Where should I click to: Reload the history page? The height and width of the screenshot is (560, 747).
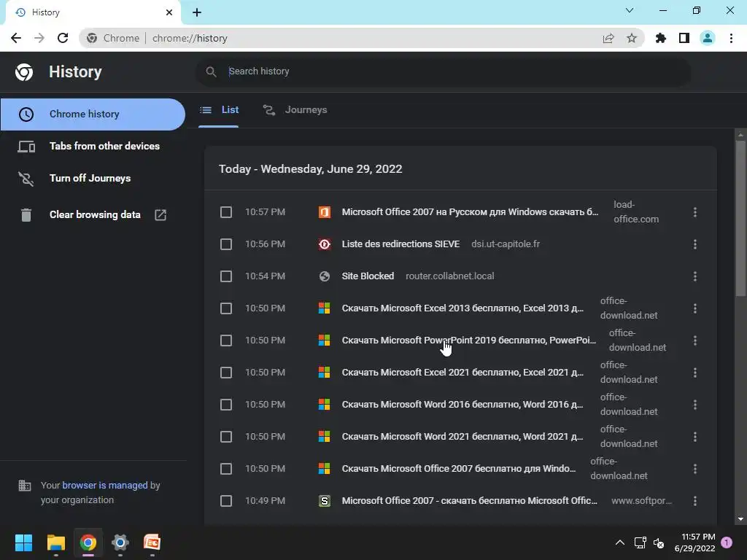(63, 38)
